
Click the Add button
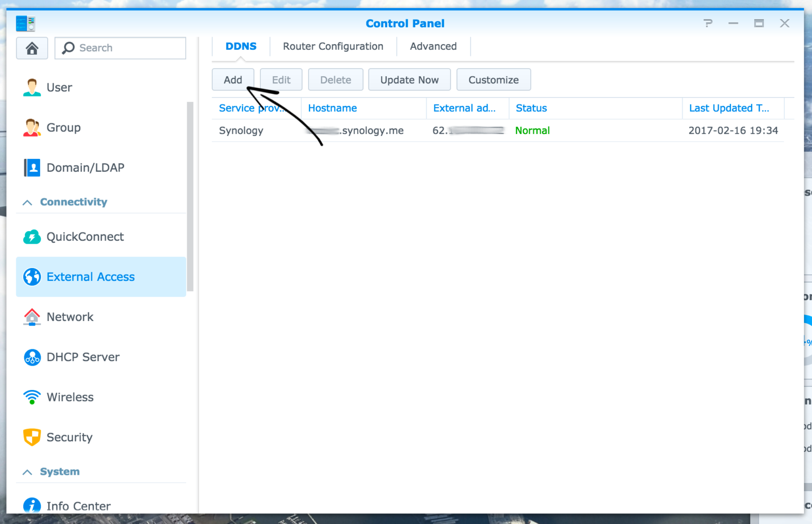pos(233,80)
